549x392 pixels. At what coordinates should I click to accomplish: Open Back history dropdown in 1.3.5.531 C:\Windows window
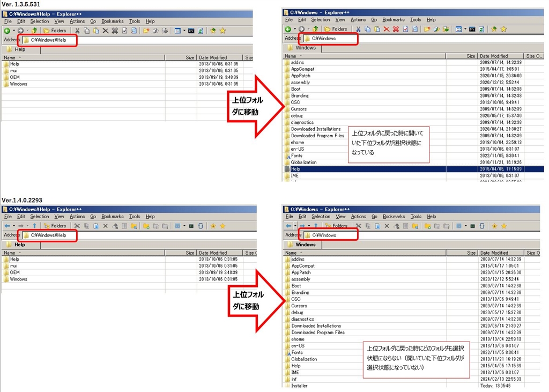pos(295,29)
